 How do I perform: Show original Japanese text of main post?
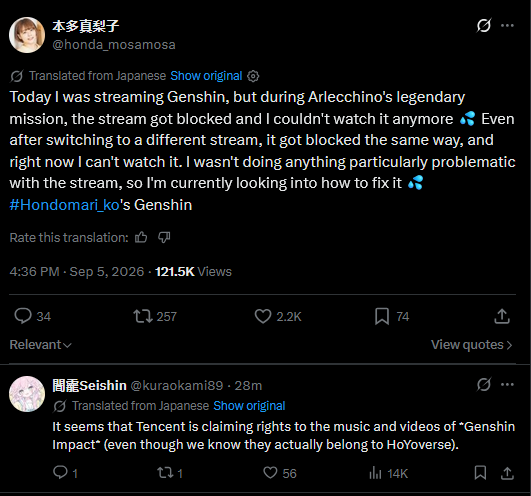coord(206,76)
